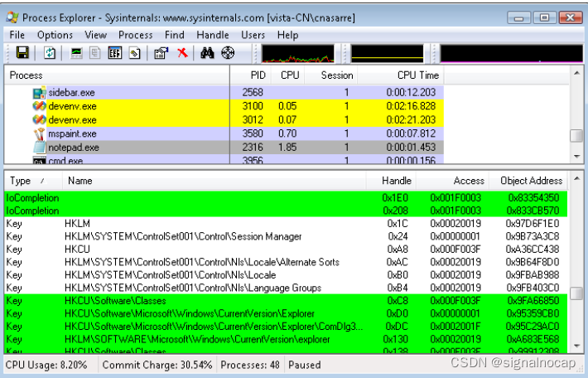Click the CPU usage history mini graph
588x378 pixels.
[x=298, y=54]
